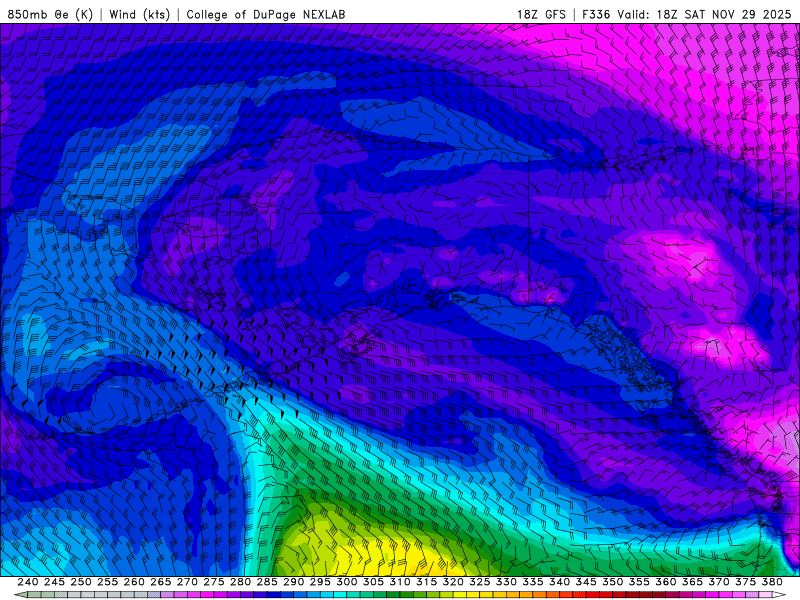Viewport: 800px width, 600px height.
Task: Click the '850mb θe (K)' title text
Action: (50, 14)
